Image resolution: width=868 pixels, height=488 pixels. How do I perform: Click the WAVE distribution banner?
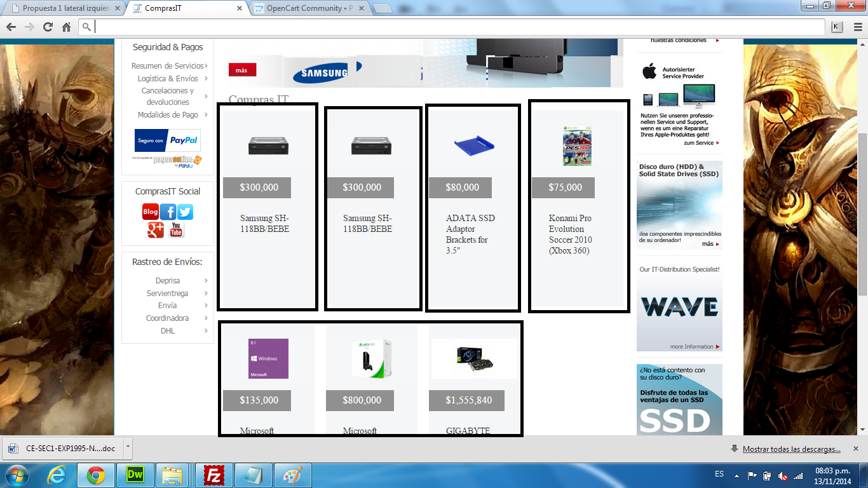coord(679,307)
